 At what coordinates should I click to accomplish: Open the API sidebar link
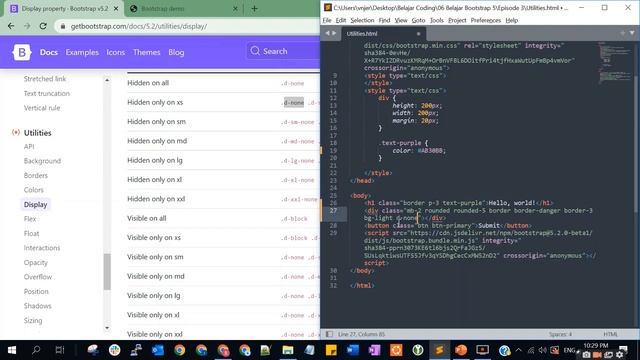[29, 147]
